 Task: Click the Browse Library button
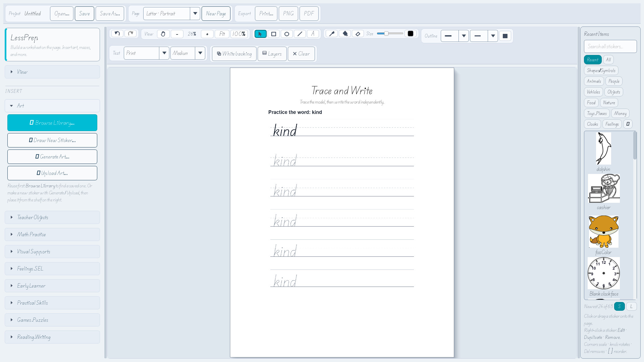point(52,123)
